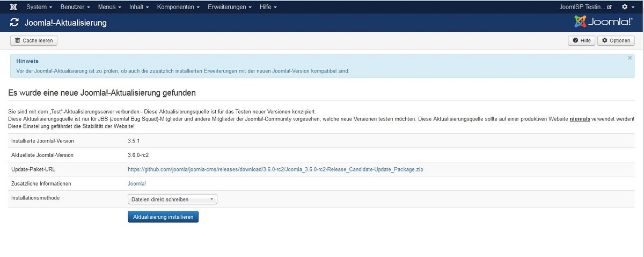Image resolution: width=644 pixels, height=257 pixels.
Task: Open the JoomISP Testing site preview link
Action: click(x=585, y=7)
